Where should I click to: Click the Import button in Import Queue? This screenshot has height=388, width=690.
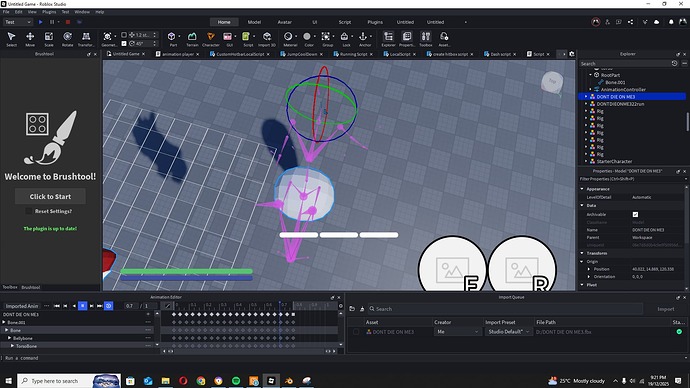coord(665,309)
